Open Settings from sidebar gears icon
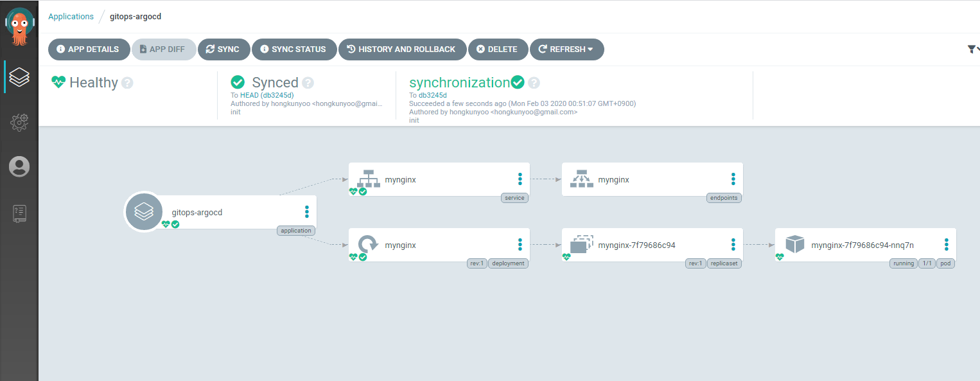980x381 pixels. coord(19,122)
